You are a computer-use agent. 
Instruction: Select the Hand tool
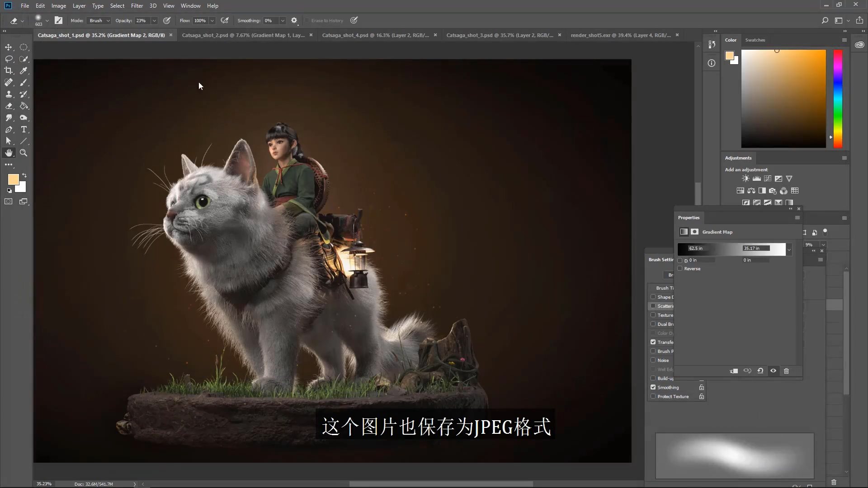point(9,153)
